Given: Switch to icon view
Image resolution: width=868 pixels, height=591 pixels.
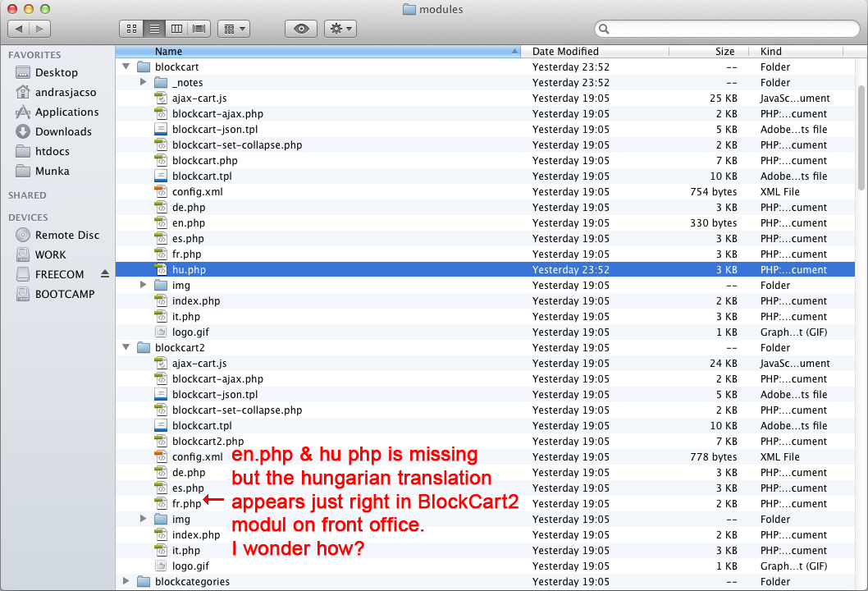Looking at the screenshot, I should coord(132,29).
